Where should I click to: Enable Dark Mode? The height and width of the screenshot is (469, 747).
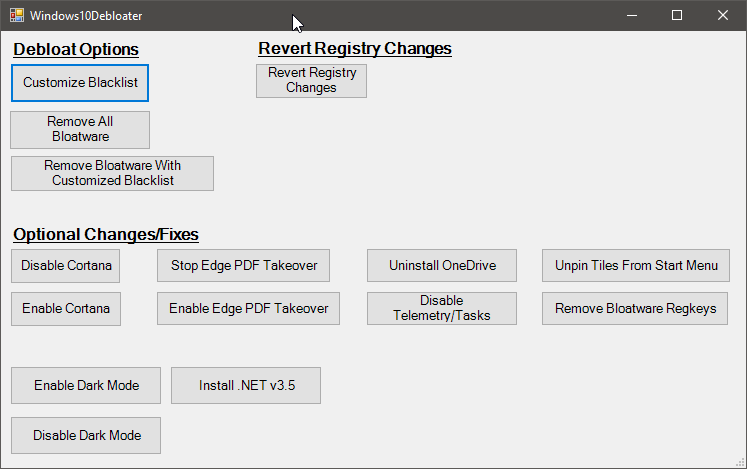pyautogui.click(x=85, y=386)
